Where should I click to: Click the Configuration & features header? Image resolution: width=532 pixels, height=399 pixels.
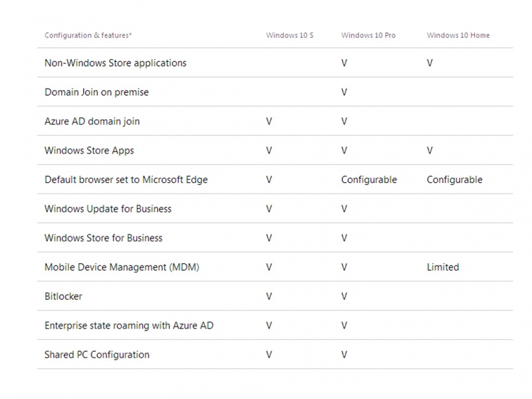point(88,35)
